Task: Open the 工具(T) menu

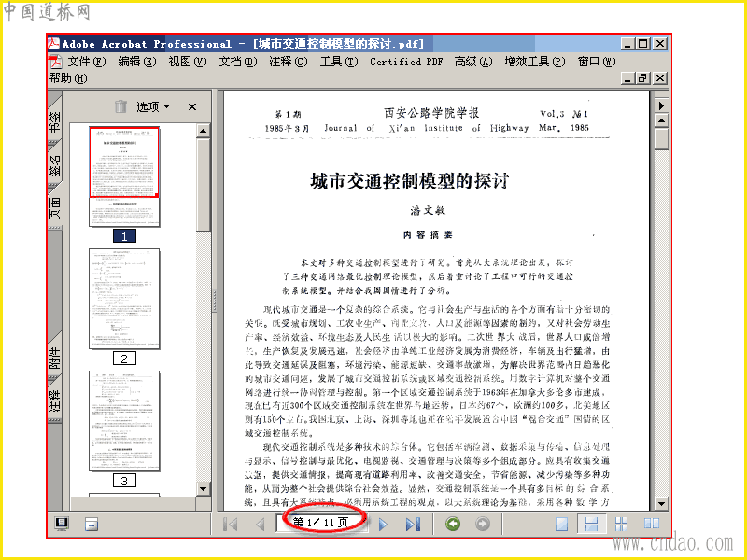Action: pyautogui.click(x=338, y=62)
